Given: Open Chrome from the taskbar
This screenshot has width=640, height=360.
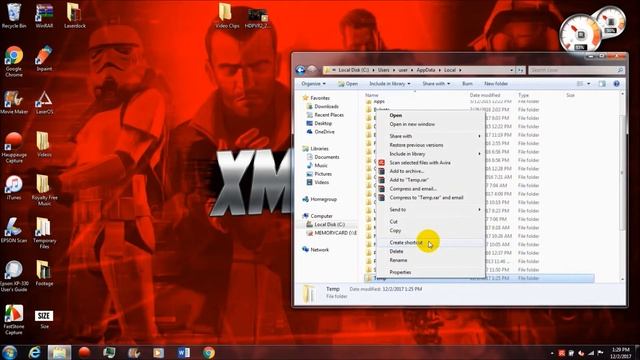Looking at the screenshot, I should click(209, 352).
